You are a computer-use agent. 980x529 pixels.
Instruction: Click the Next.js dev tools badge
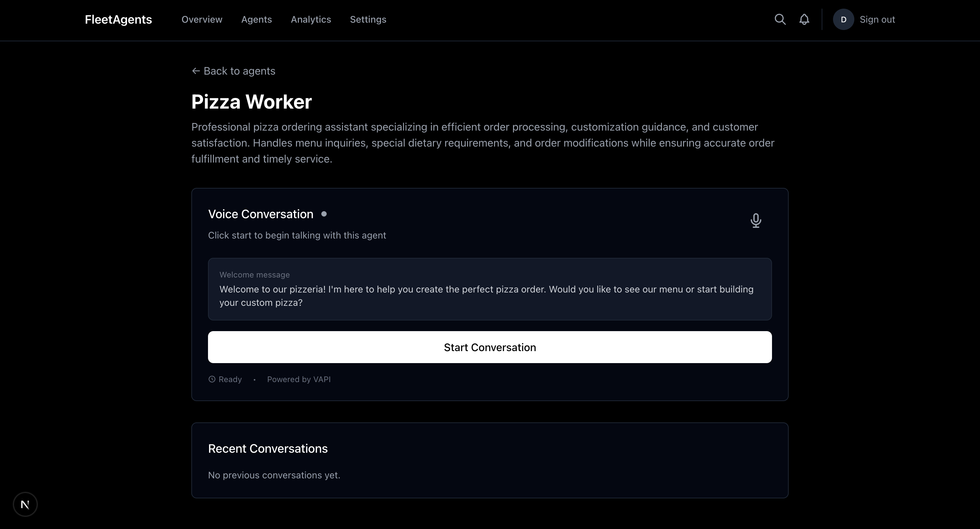coord(25,504)
